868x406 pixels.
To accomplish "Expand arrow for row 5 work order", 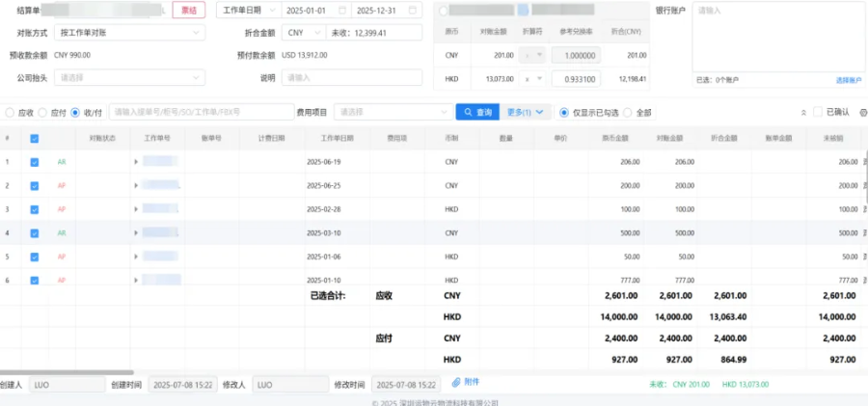I will pos(136,257).
